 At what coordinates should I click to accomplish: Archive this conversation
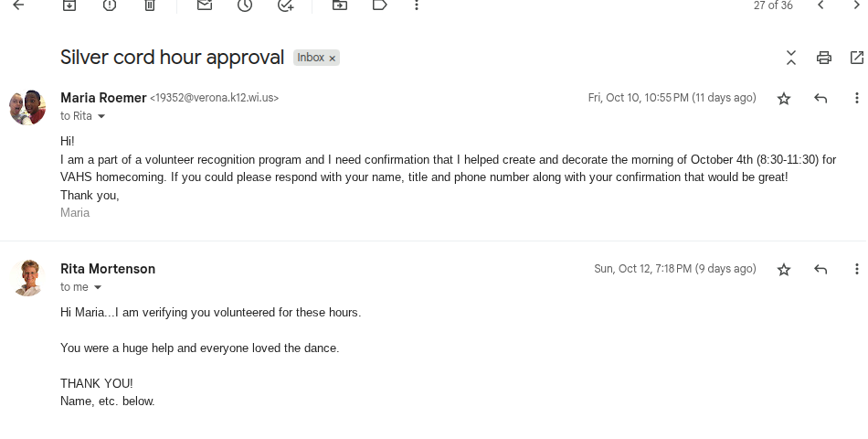click(x=69, y=5)
